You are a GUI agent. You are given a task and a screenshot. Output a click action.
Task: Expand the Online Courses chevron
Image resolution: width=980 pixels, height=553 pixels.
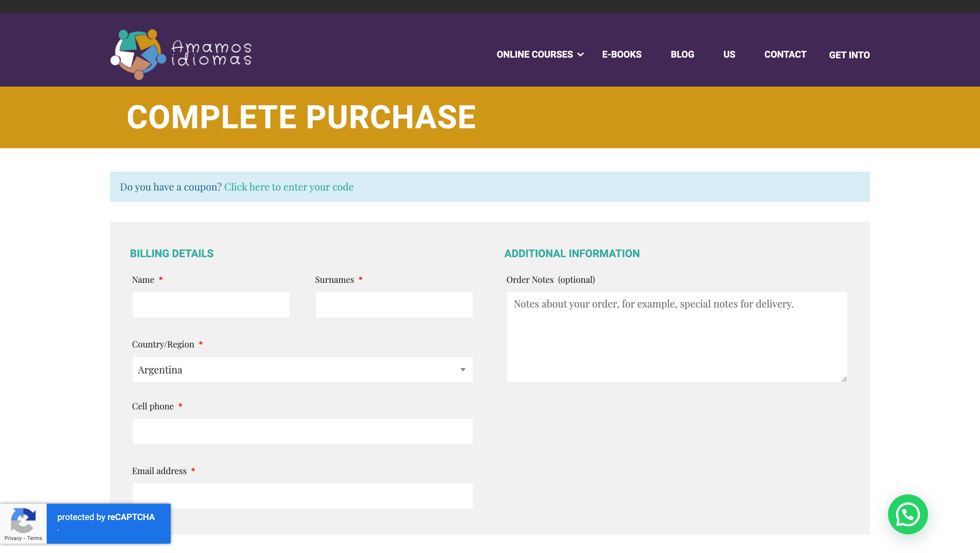coord(581,54)
